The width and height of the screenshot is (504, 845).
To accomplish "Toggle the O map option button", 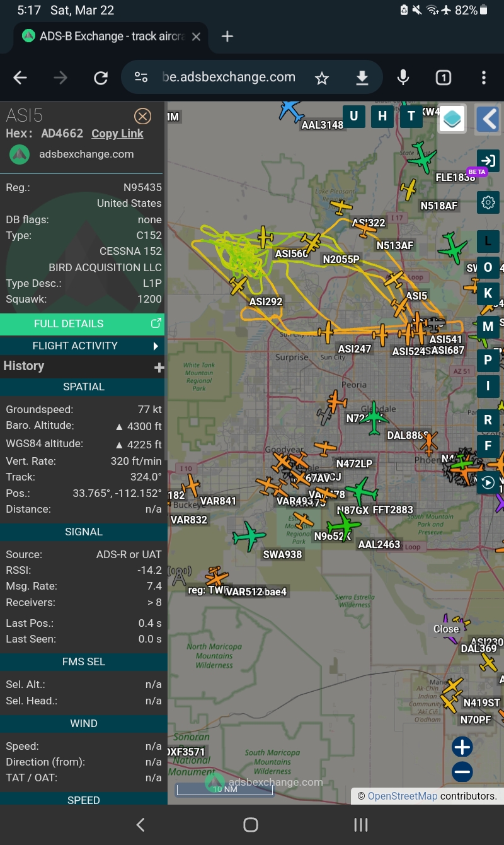I will click(488, 267).
